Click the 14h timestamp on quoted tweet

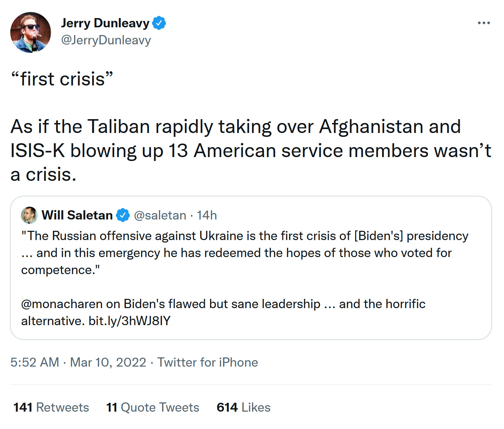click(207, 215)
